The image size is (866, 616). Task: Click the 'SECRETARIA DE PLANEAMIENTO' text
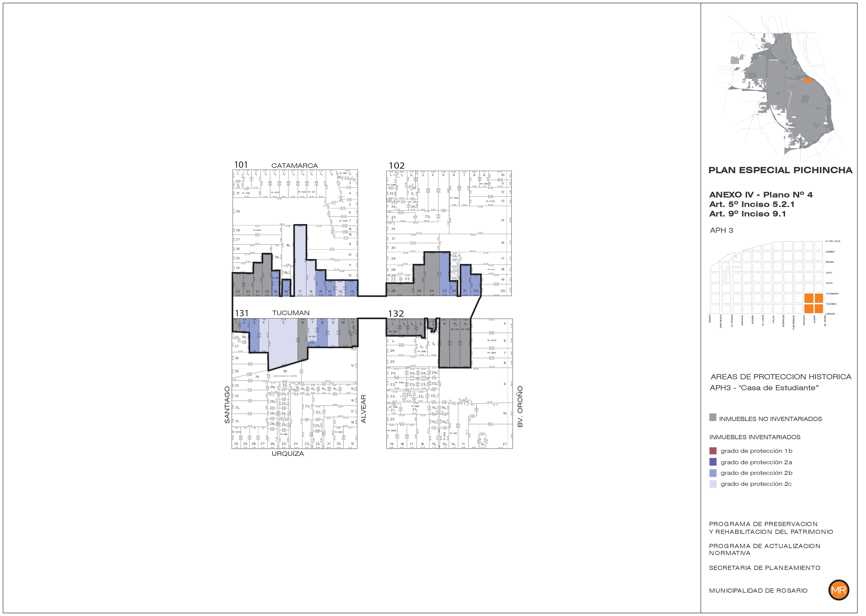pyautogui.click(x=764, y=567)
